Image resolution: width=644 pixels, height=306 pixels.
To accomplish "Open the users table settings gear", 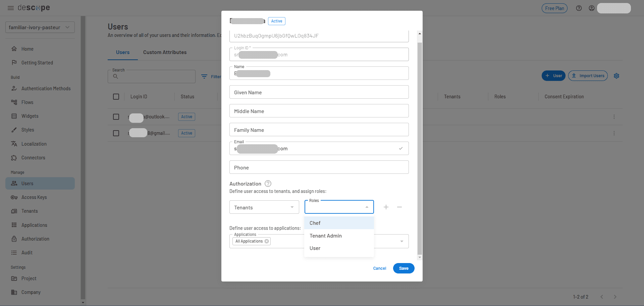I will point(616,76).
